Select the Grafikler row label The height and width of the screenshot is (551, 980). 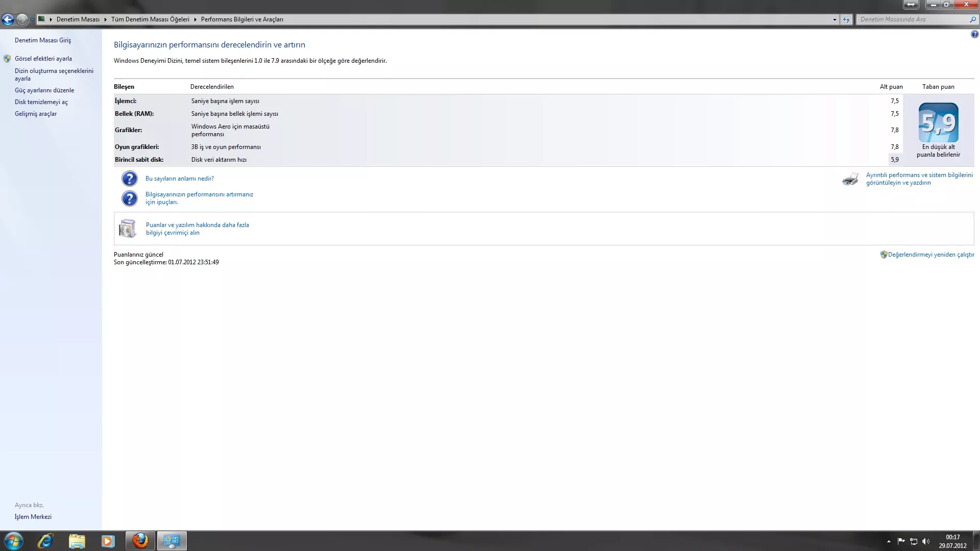(128, 130)
